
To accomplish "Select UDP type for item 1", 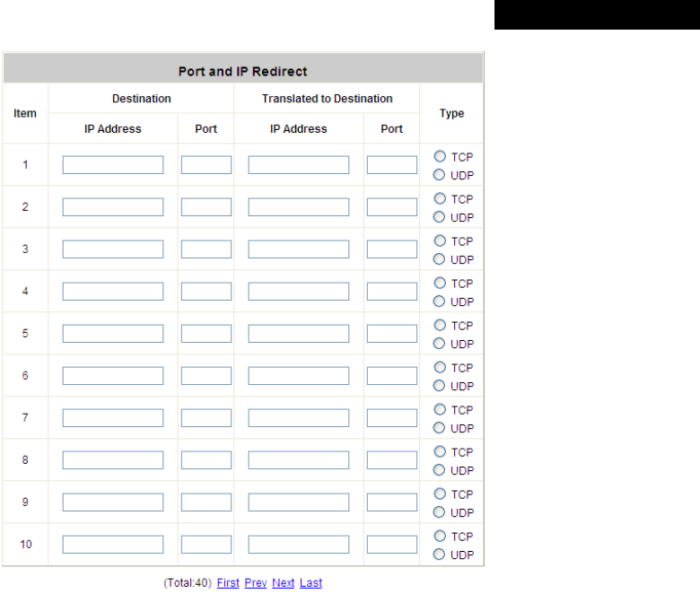I will tap(440, 175).
